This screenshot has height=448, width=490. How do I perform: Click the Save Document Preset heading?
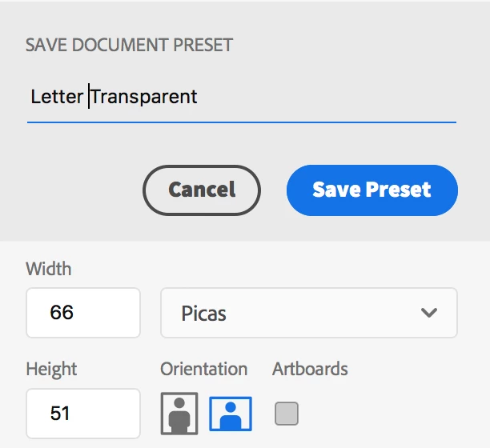coord(130,45)
